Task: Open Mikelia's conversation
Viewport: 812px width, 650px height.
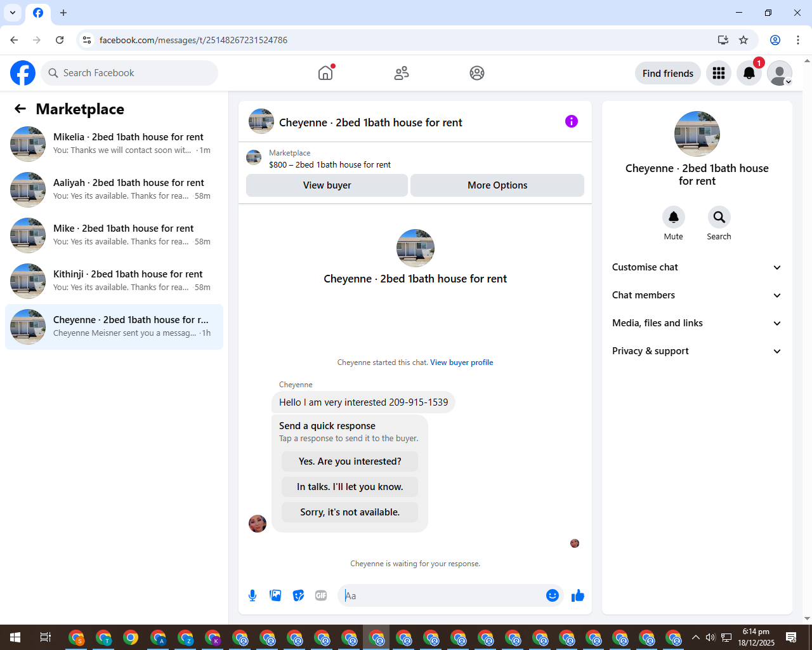Action: [114, 143]
